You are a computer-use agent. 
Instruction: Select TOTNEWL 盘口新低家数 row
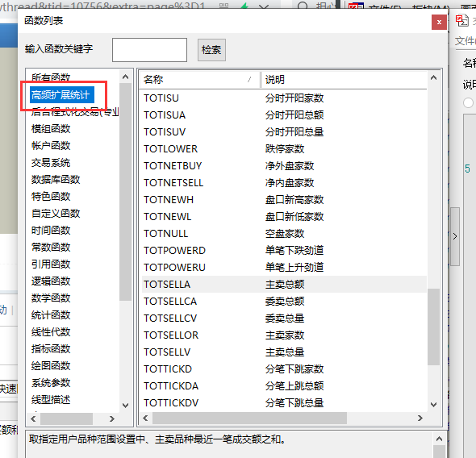(x=284, y=217)
